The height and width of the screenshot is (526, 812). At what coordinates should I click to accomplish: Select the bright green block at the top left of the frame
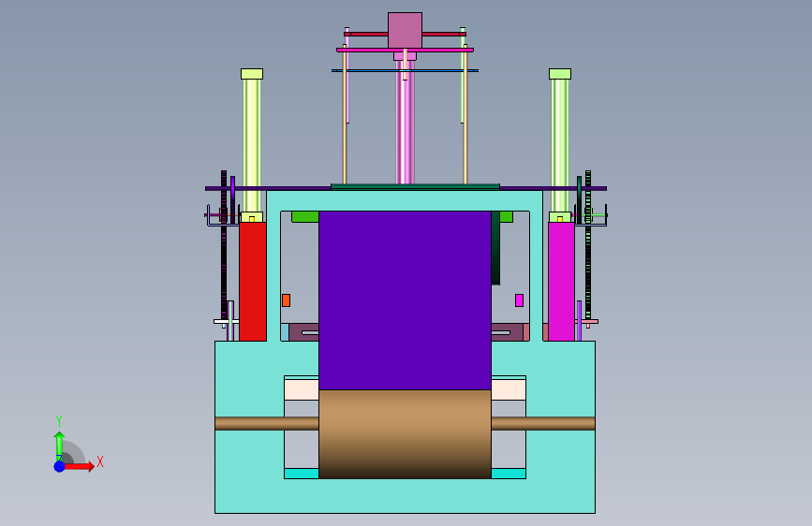pos(305,216)
